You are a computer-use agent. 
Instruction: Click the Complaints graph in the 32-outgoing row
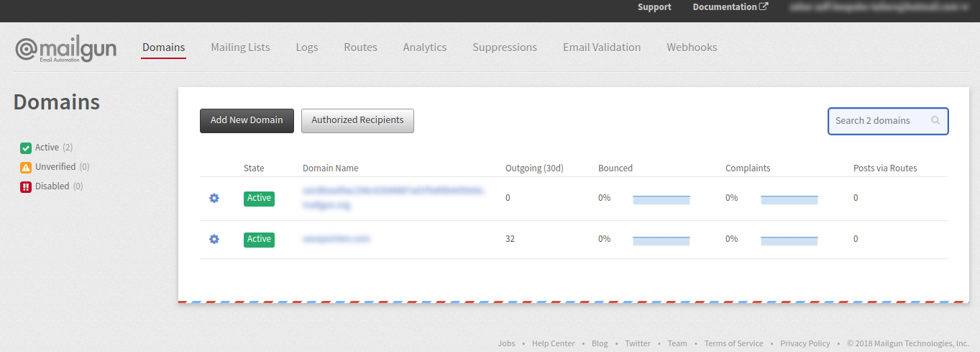(789, 240)
